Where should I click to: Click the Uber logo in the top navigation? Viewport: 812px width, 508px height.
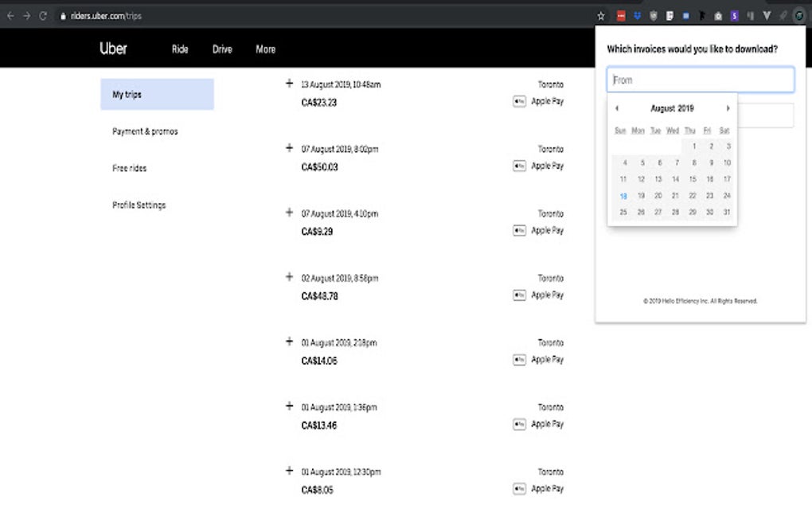(112, 49)
